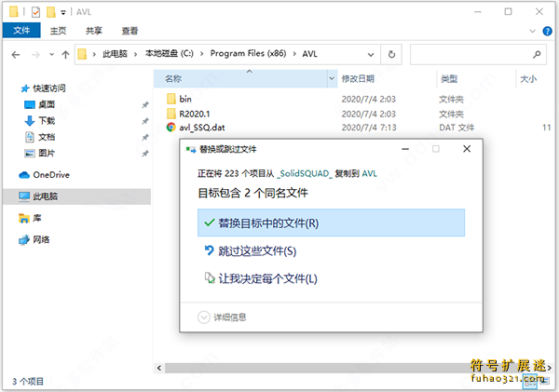Screen dimensions: 559x392
Task: Open 桌面 in the navigation pane
Action: [x=47, y=104]
